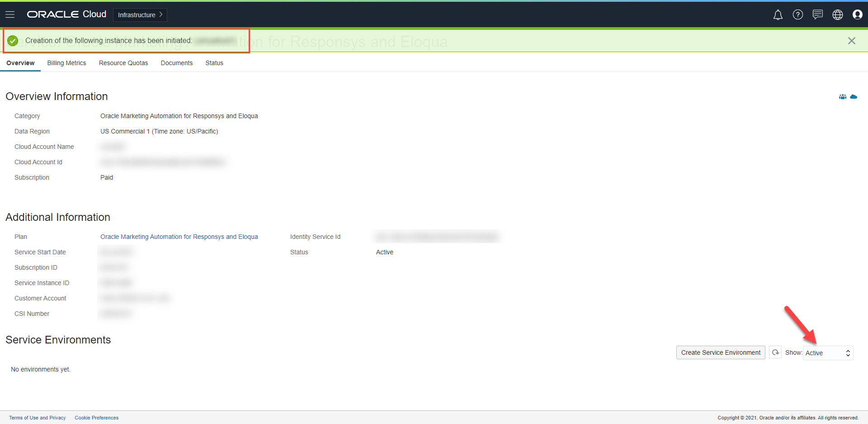Open the Show Active filter dropdown

click(x=828, y=353)
